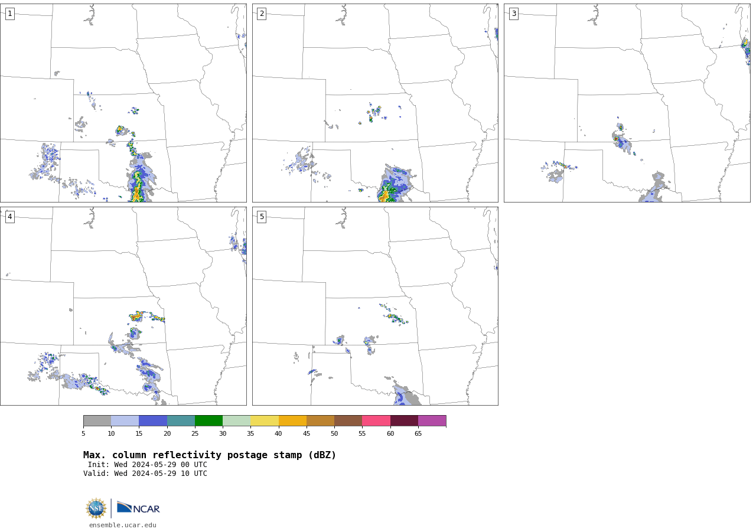This screenshot has width=756, height=532.
Task: Click the orange 40-45 dBZ swatch
Action: point(292,421)
